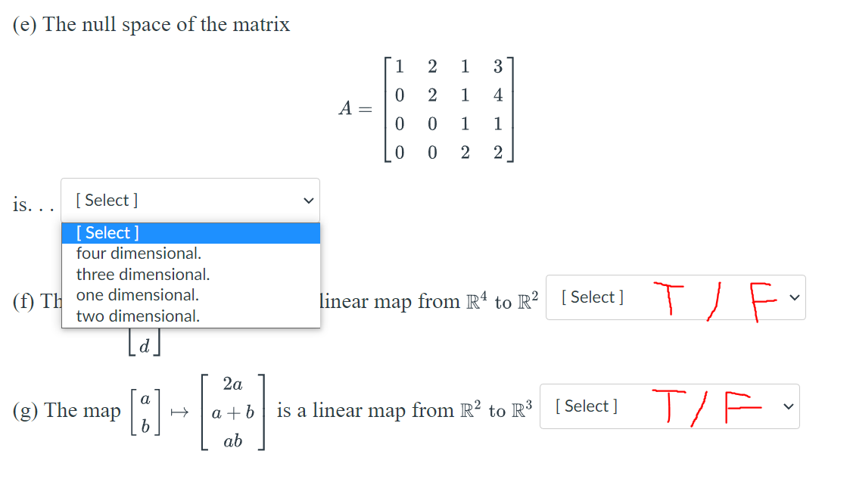Click the chevron arrow on question (f) dropdown
The width and height of the screenshot is (850, 504).
click(x=793, y=297)
